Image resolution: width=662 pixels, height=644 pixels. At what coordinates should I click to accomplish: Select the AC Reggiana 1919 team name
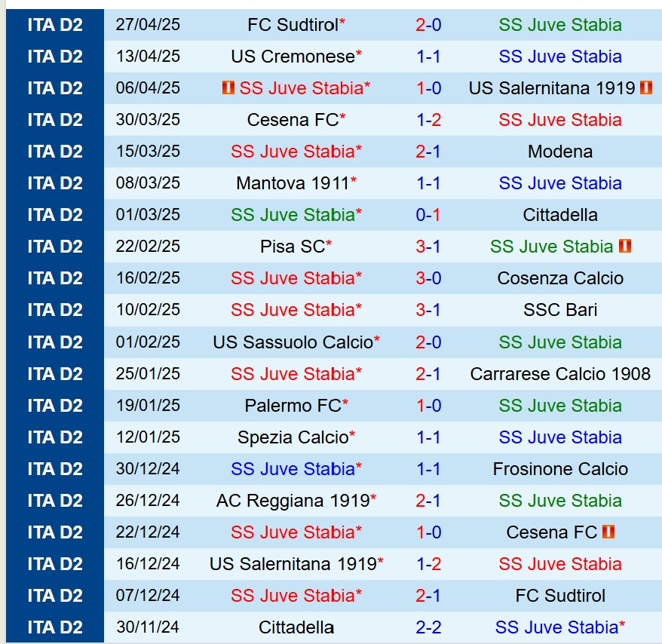point(293,501)
